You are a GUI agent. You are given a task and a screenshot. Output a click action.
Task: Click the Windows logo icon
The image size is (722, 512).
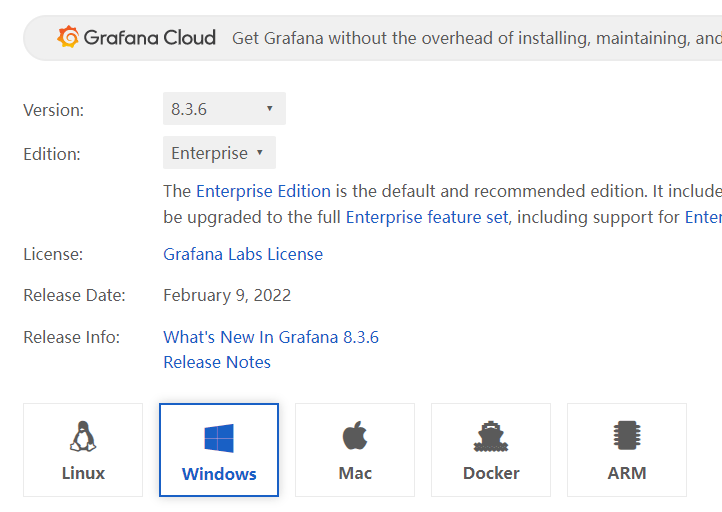point(219,437)
